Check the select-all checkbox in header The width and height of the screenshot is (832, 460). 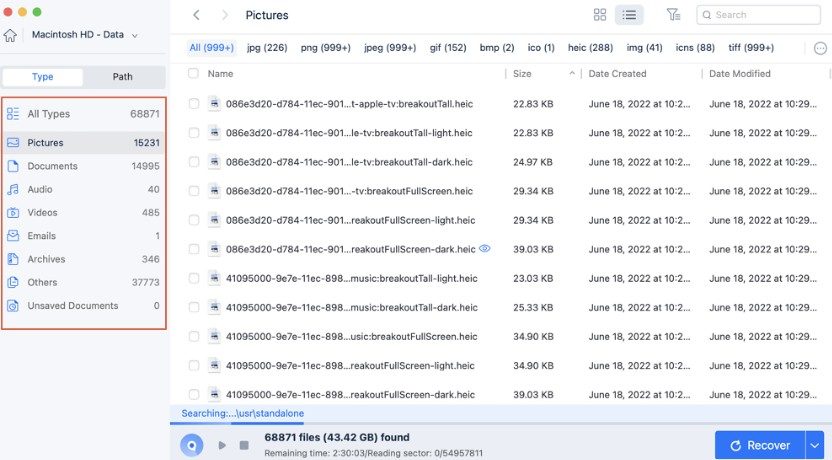(x=193, y=73)
